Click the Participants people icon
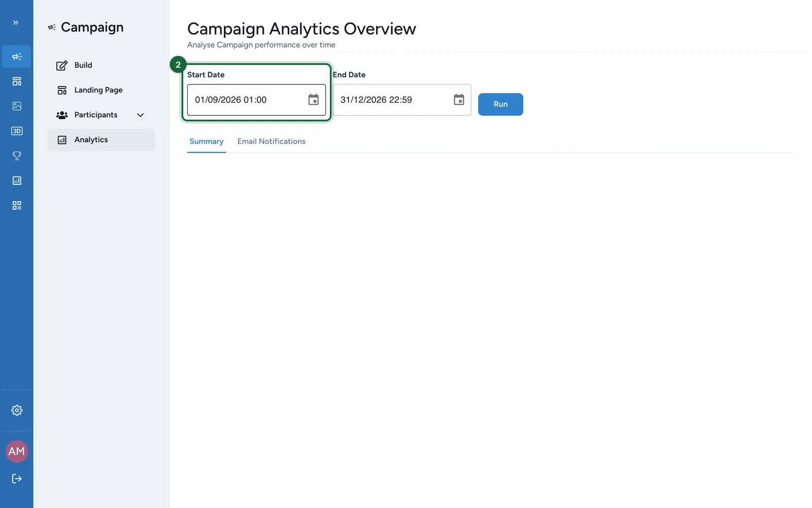The width and height of the screenshot is (812, 508). 62,115
